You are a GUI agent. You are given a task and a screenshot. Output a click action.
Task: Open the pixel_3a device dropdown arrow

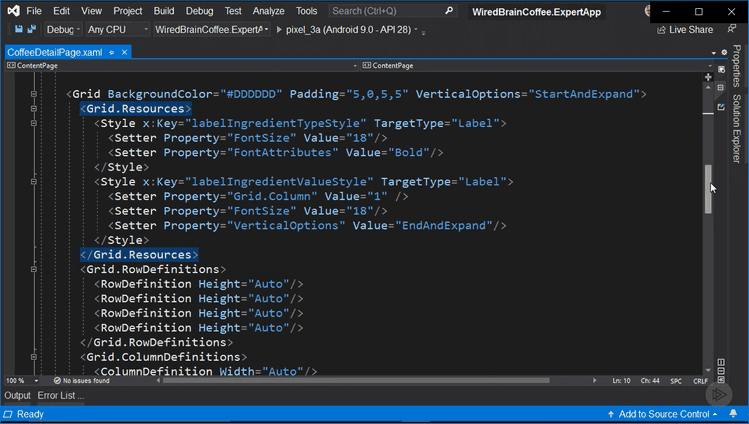coord(416,30)
